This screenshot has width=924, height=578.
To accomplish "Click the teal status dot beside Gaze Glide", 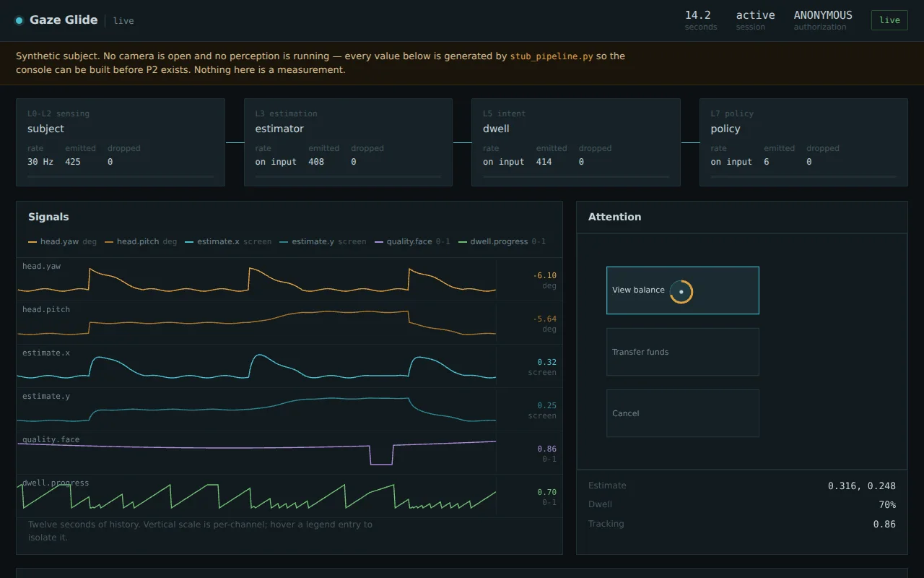I will tap(19, 21).
